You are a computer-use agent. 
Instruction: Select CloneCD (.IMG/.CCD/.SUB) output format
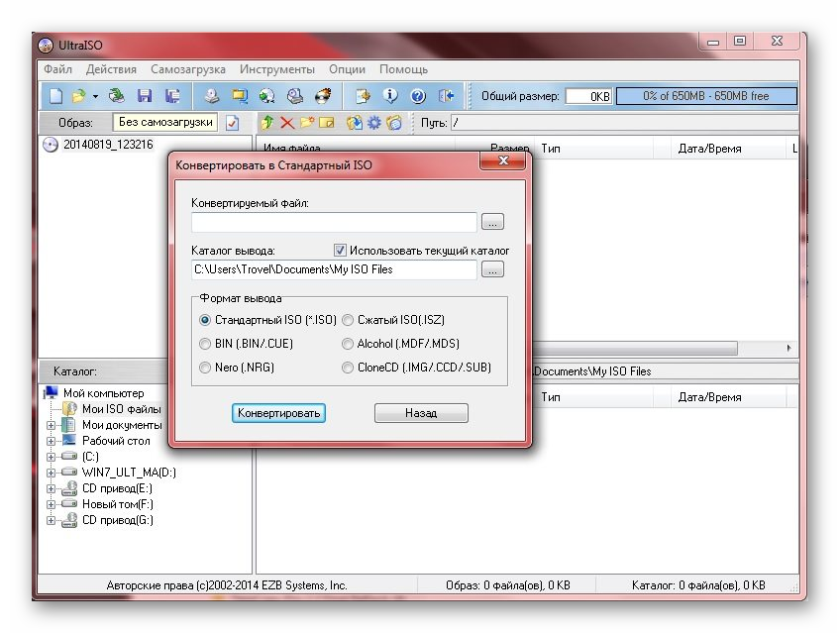click(x=348, y=368)
